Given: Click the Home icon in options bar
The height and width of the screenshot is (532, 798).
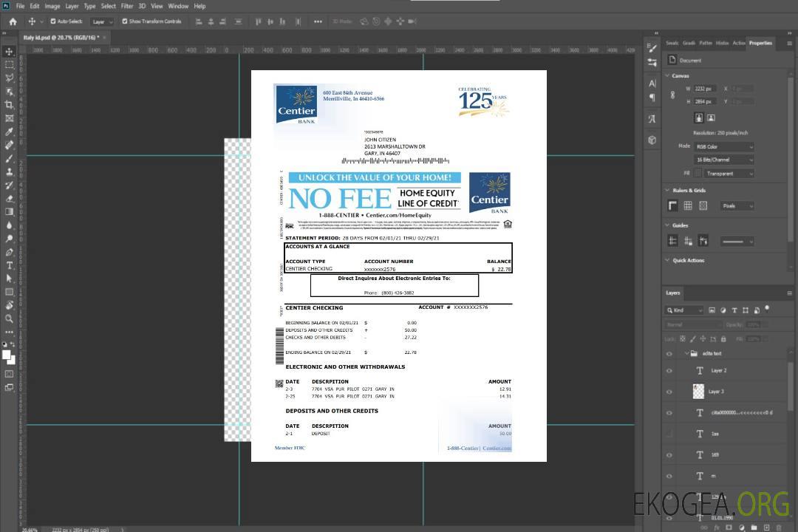Looking at the screenshot, I should click(x=13, y=21).
